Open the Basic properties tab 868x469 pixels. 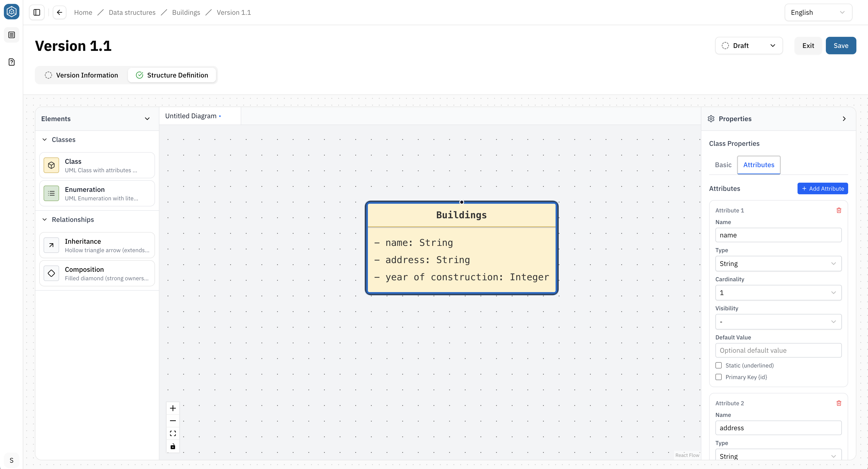pyautogui.click(x=723, y=165)
